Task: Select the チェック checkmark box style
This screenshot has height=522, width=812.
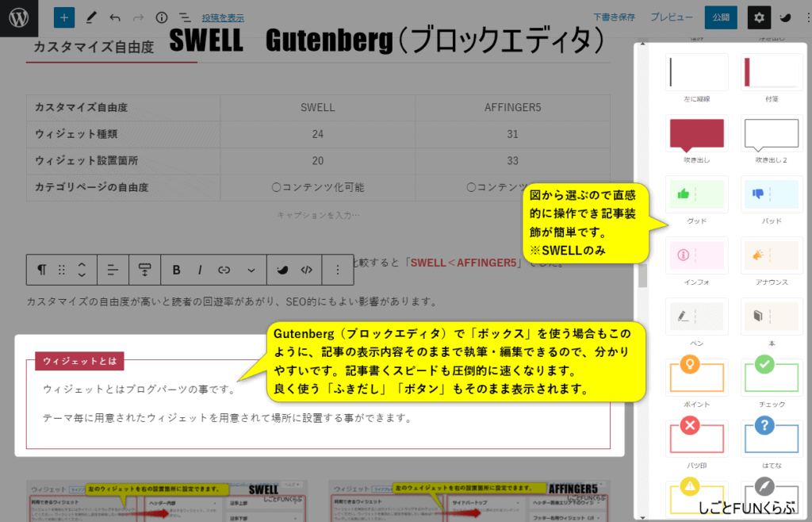Action: 772,377
